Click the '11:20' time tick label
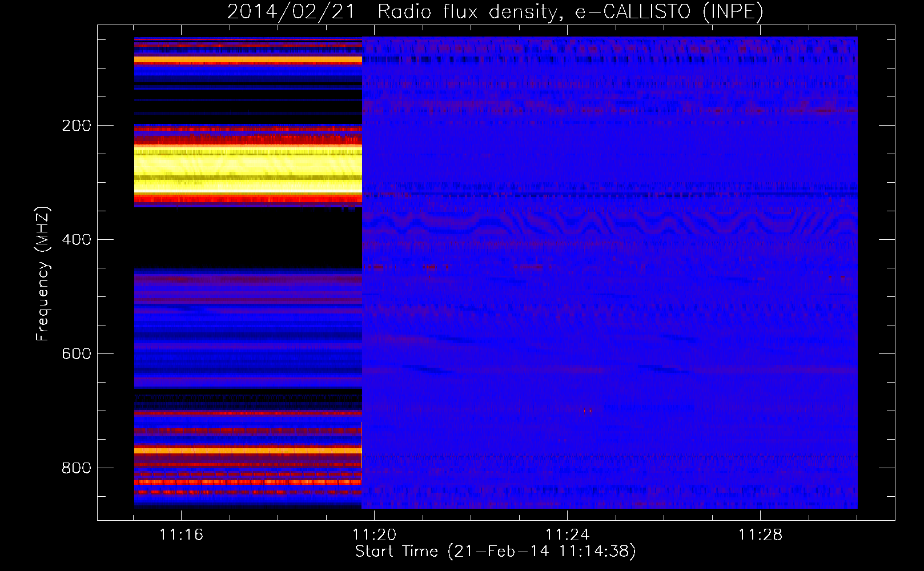This screenshot has width=924, height=571. click(x=374, y=534)
